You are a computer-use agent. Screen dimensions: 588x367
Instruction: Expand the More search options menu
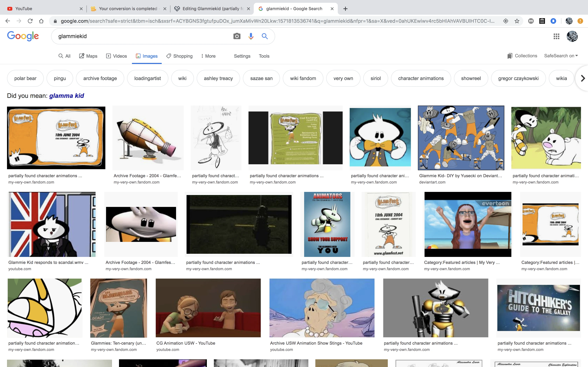208,56
